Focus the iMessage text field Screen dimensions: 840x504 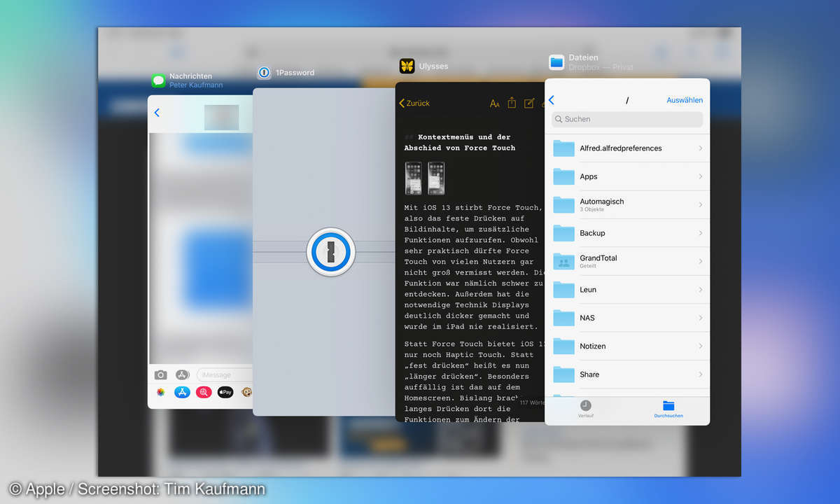(225, 375)
